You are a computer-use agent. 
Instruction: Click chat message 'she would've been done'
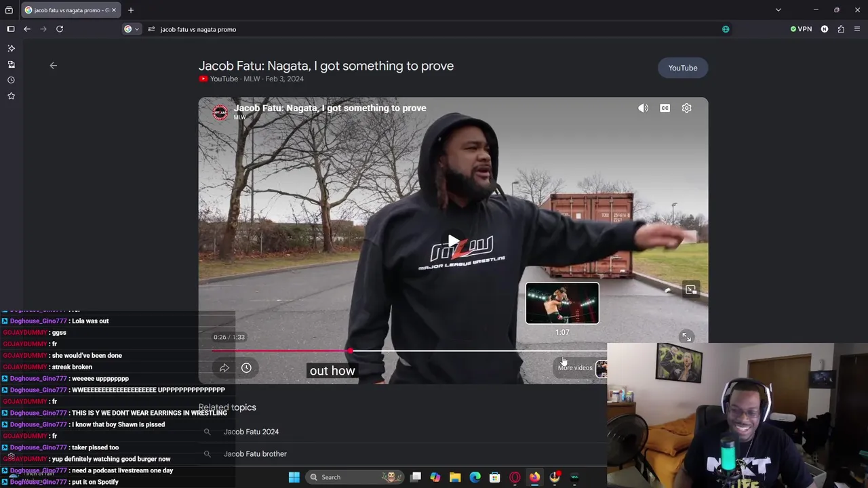(x=87, y=356)
